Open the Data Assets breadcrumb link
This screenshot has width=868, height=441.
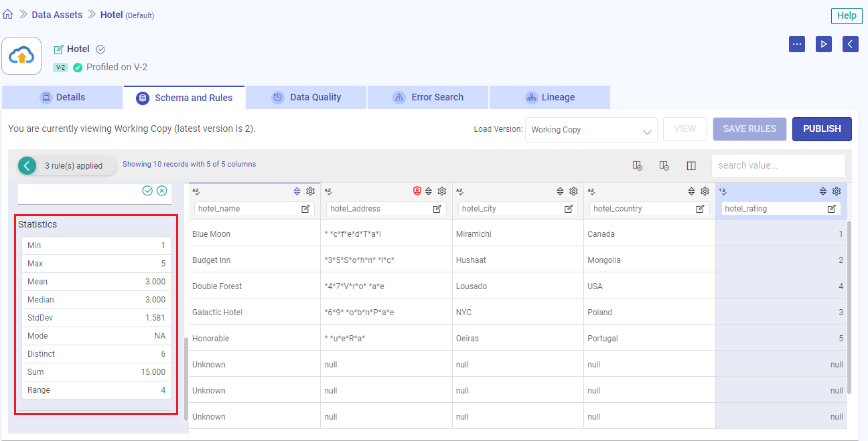[56, 14]
